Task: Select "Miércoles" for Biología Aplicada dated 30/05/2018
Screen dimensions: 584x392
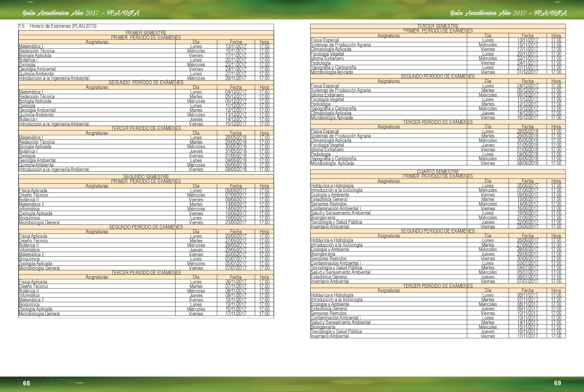Action: [x=196, y=147]
